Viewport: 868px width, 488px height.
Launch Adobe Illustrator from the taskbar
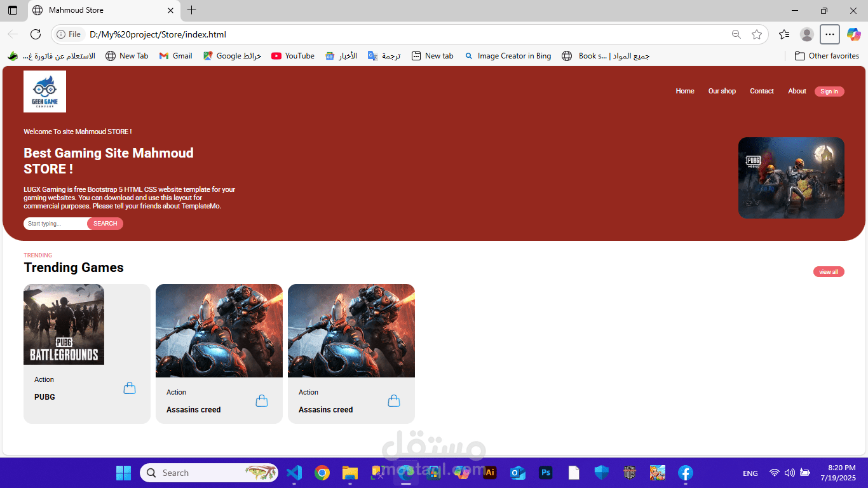(x=489, y=473)
